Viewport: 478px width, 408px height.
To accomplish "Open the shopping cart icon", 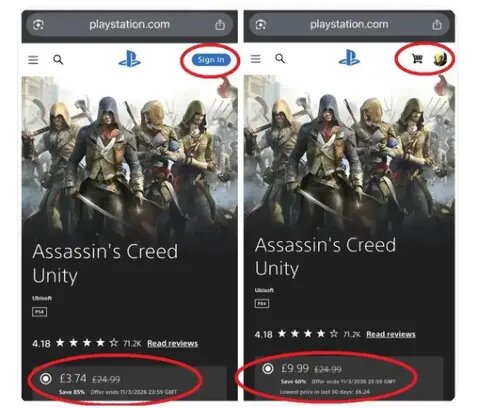I will (x=417, y=59).
